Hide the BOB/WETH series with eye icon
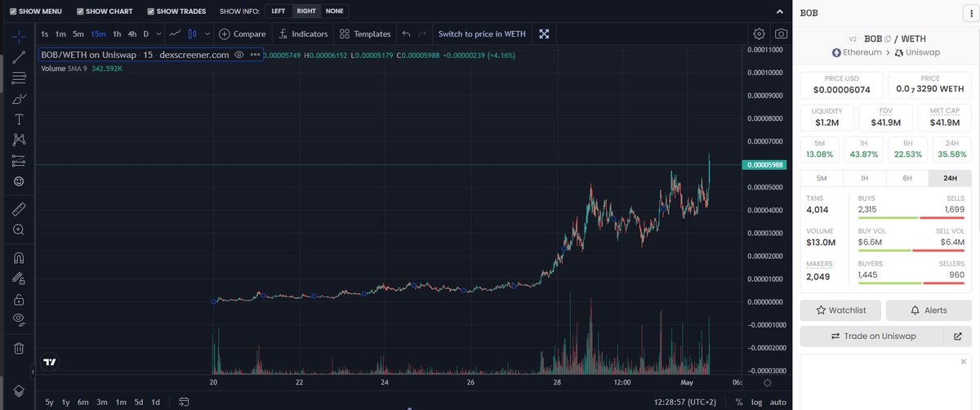980x410 pixels. [x=239, y=54]
